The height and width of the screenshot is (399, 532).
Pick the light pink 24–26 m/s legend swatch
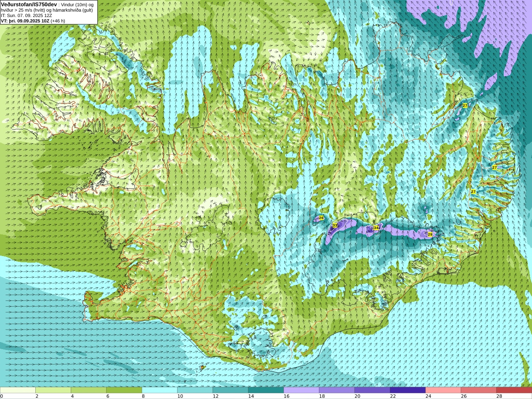[443, 390]
